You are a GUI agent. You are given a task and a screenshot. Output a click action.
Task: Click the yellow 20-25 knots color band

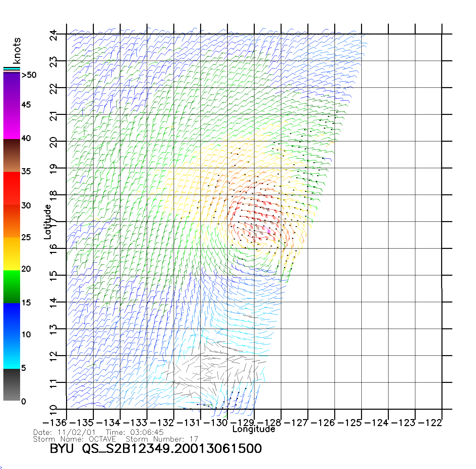12,254
